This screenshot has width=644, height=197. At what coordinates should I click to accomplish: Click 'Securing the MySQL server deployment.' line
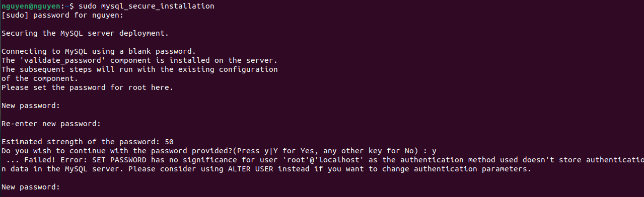85,33
